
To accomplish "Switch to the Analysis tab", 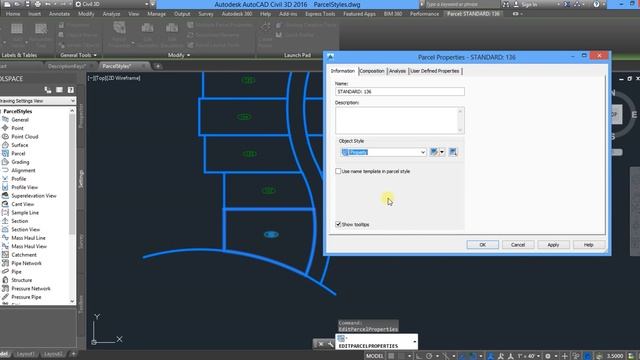I will point(397,71).
